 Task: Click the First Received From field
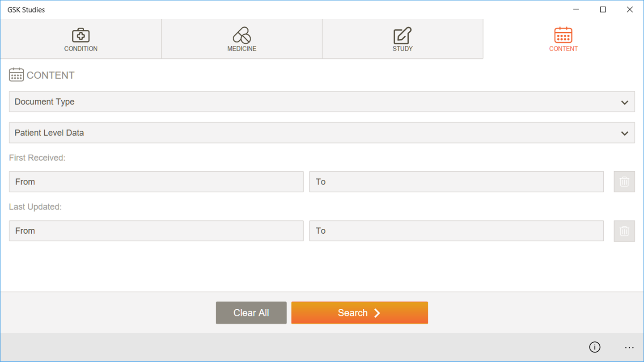pyautogui.click(x=156, y=181)
